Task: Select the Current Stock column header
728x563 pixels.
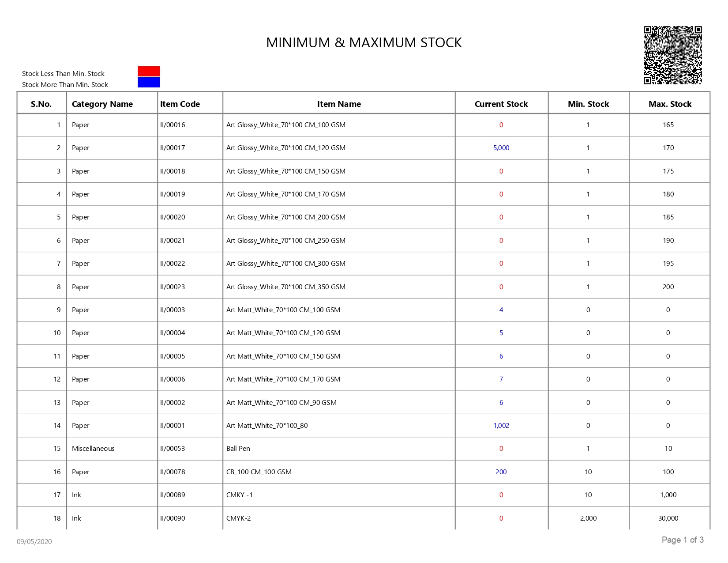Action: point(501,104)
